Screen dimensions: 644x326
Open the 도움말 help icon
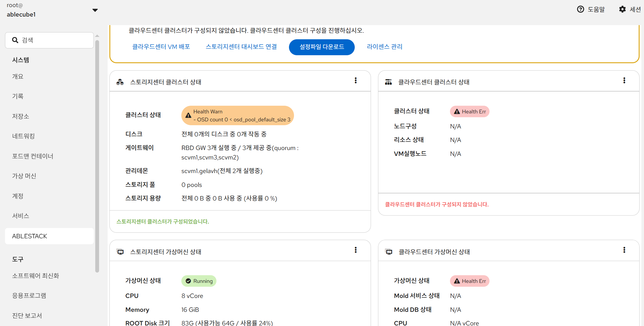pyautogui.click(x=580, y=9)
